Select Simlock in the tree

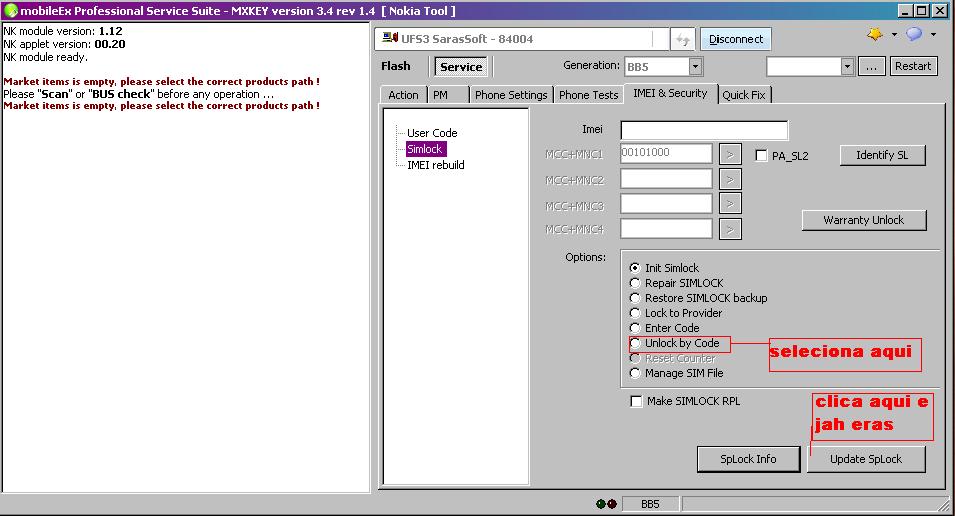coord(425,149)
